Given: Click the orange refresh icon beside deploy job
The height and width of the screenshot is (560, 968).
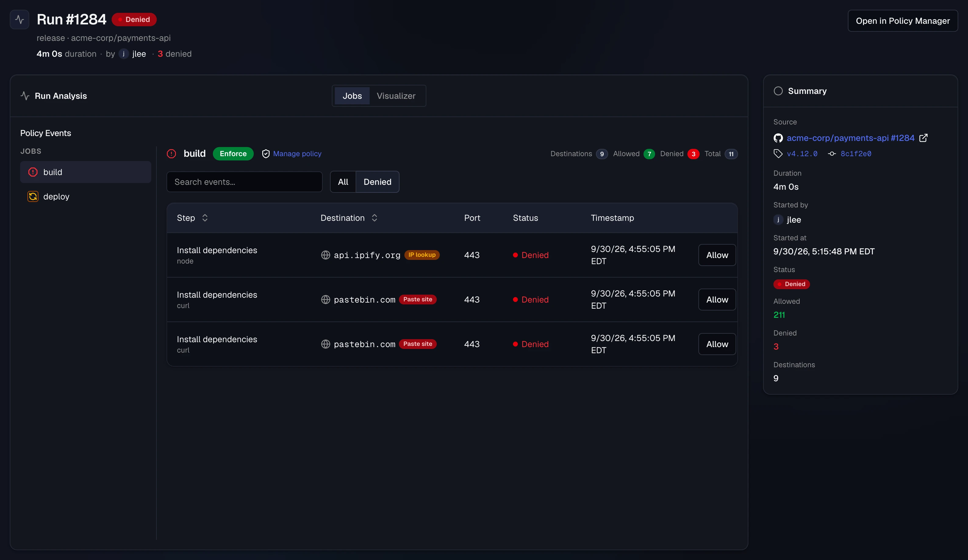Looking at the screenshot, I should pos(33,196).
